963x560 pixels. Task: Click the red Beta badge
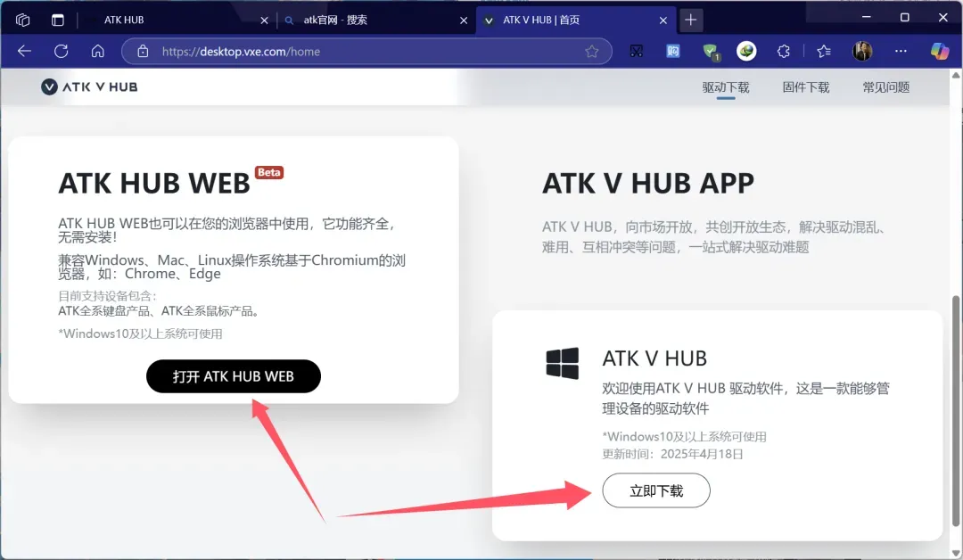(269, 172)
